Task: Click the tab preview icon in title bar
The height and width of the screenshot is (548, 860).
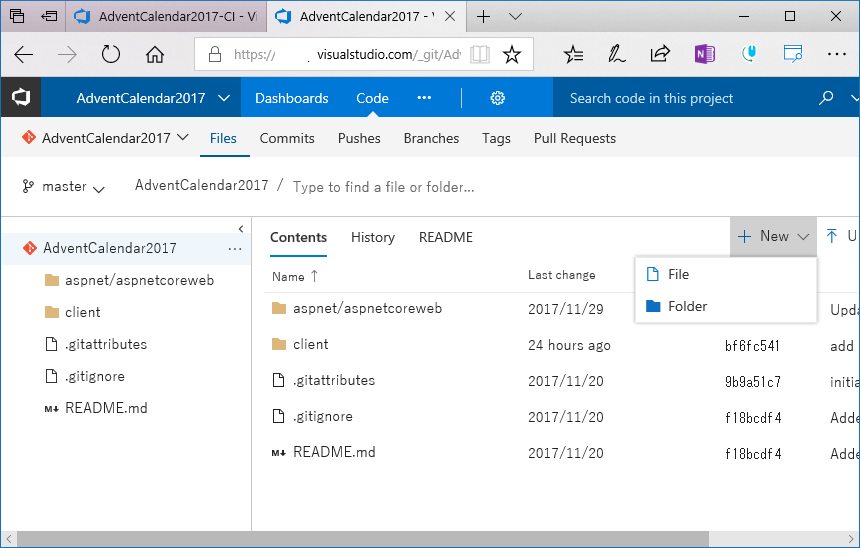Action: point(17,16)
